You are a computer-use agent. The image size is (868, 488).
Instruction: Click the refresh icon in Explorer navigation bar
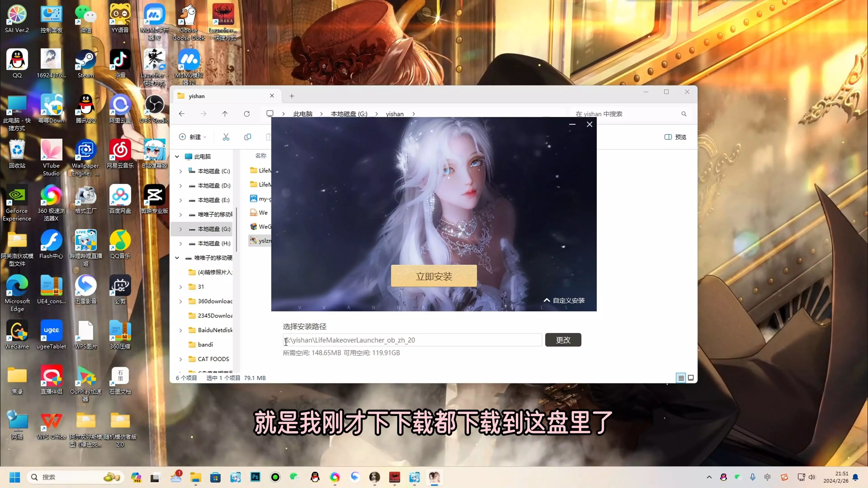(247, 114)
